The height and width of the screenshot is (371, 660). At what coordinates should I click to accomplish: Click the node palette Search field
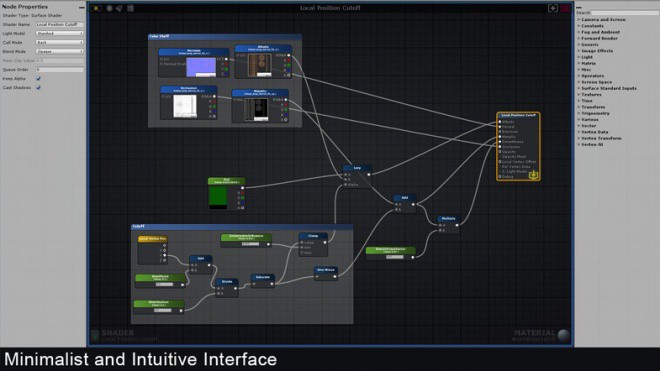pyautogui.click(x=625, y=13)
